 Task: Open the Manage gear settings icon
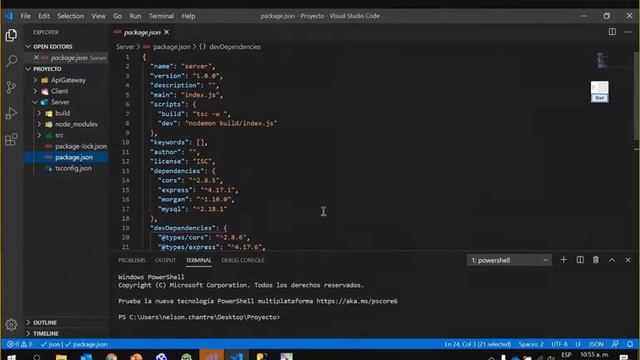pyautogui.click(x=11, y=324)
